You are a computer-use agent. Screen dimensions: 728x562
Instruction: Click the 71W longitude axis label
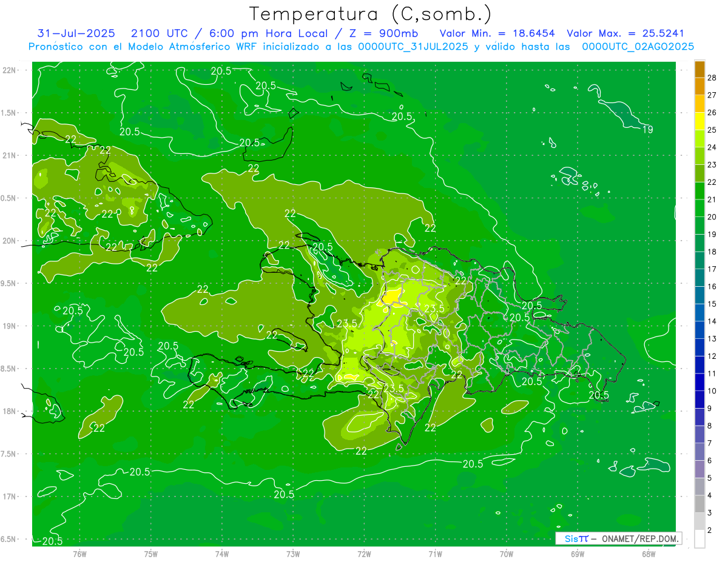tap(435, 554)
